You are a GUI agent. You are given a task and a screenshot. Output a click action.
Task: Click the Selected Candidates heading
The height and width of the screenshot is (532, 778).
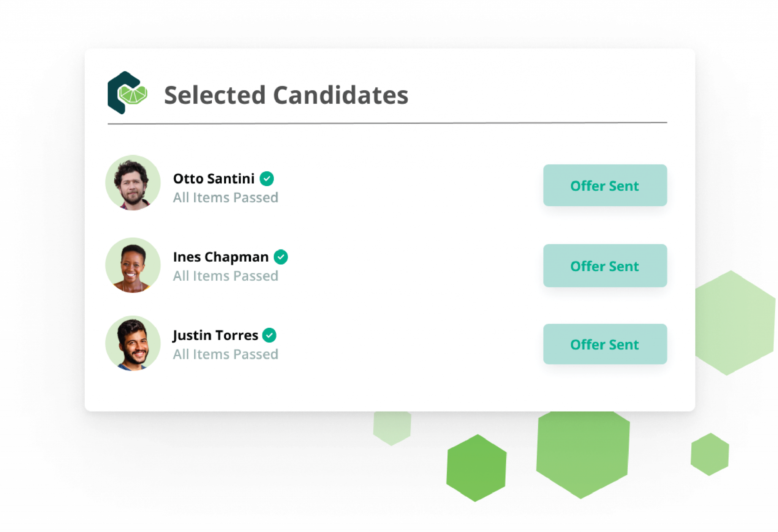(286, 95)
